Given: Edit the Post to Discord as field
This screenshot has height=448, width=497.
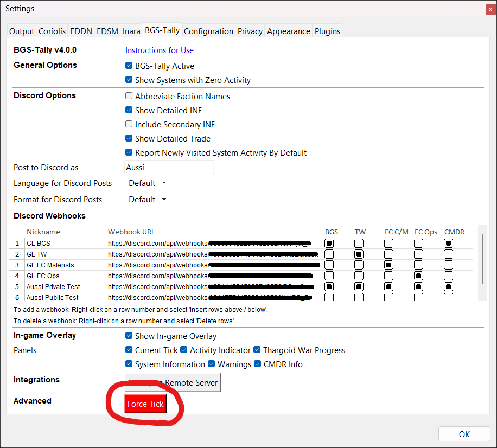Looking at the screenshot, I should click(169, 167).
